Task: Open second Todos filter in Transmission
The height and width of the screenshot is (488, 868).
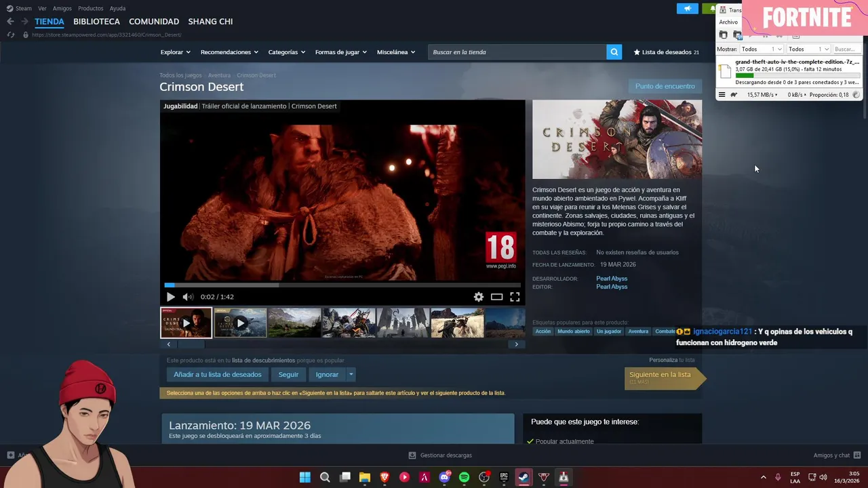Action: 808,49
